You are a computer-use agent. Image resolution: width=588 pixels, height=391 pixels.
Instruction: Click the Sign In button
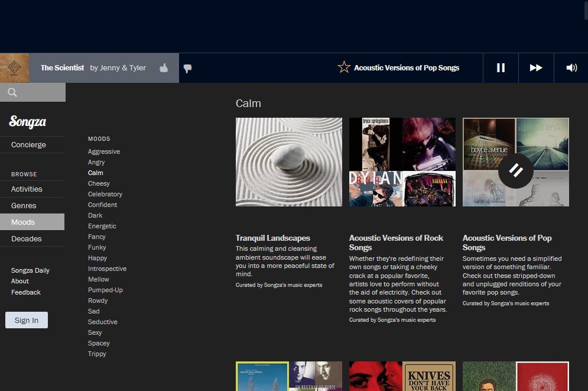point(27,320)
